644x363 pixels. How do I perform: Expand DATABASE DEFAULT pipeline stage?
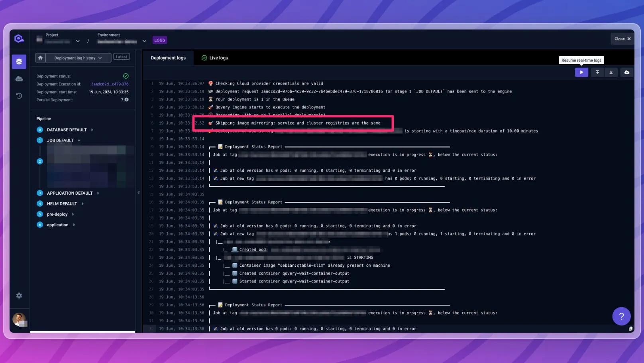[92, 130]
